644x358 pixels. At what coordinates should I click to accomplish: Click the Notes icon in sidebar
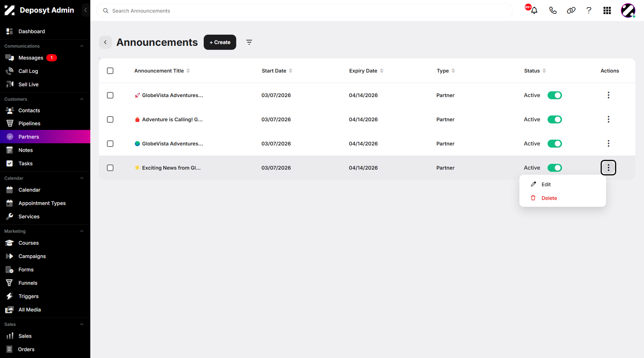tap(10, 150)
